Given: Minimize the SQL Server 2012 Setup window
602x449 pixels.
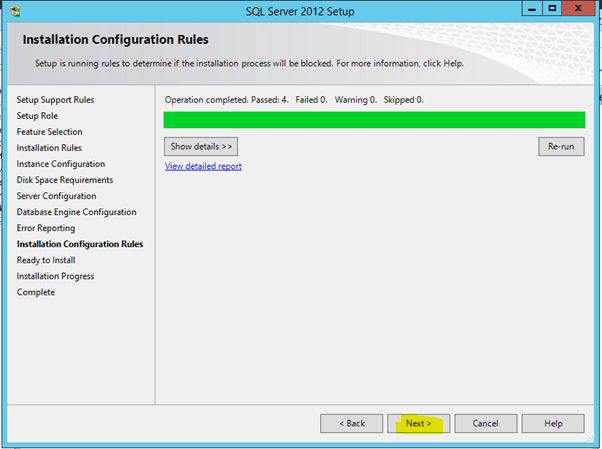Looking at the screenshot, I should coord(528,11).
